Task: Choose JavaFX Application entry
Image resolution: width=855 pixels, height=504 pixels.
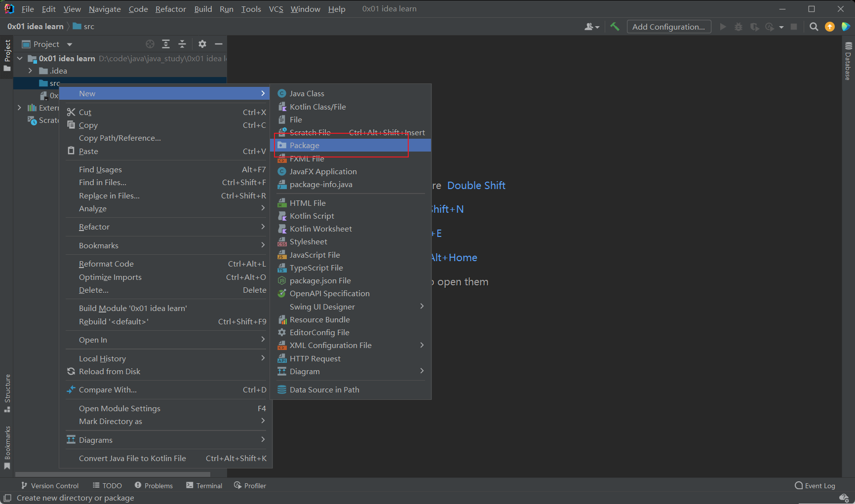Action: [350, 171]
